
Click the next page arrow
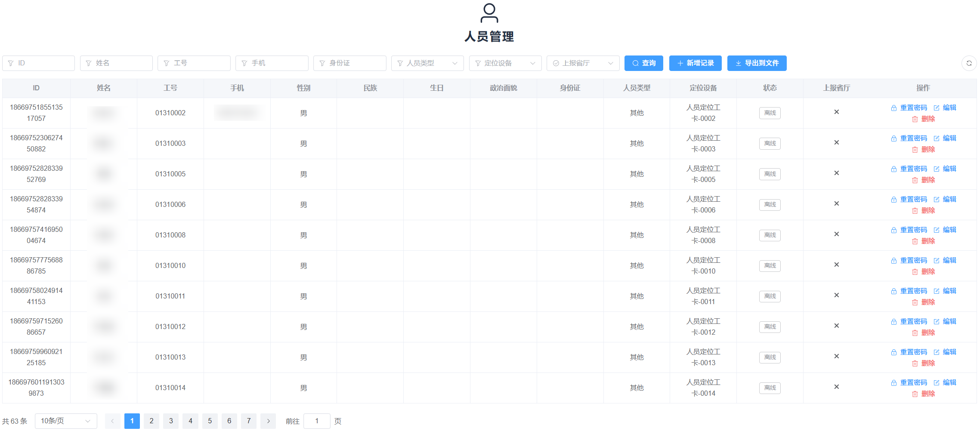point(268,421)
